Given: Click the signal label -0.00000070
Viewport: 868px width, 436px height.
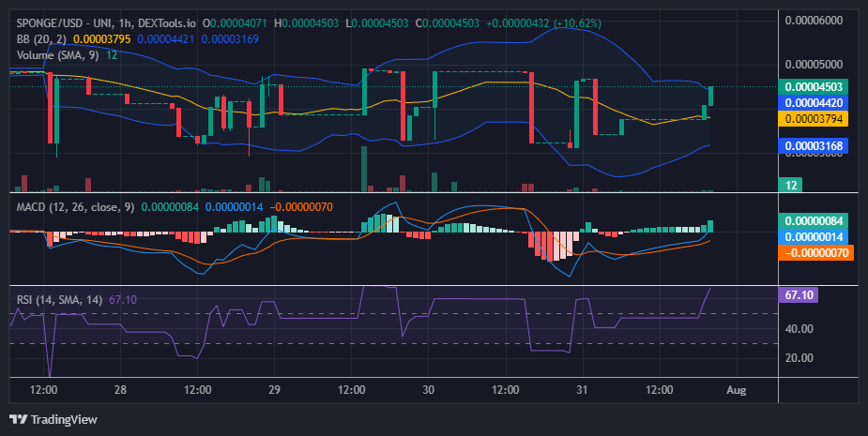Looking at the screenshot, I should click(816, 253).
